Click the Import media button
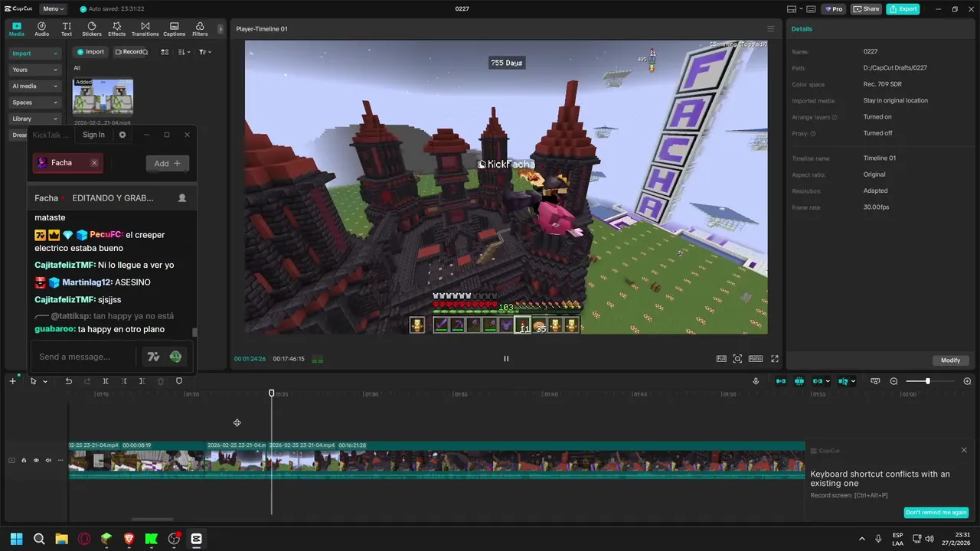The image size is (980, 551). (90, 52)
